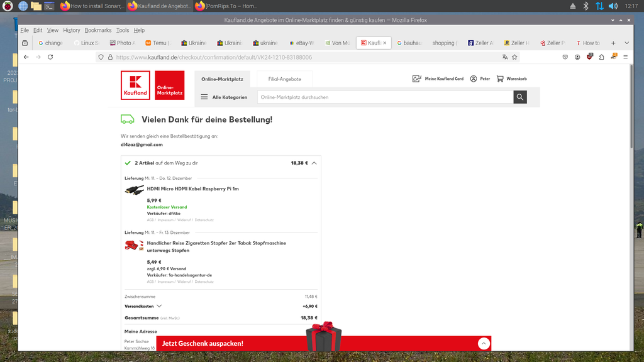Click the HDMI cable product thumbnail
This screenshot has height=362, width=644.
pos(135,190)
